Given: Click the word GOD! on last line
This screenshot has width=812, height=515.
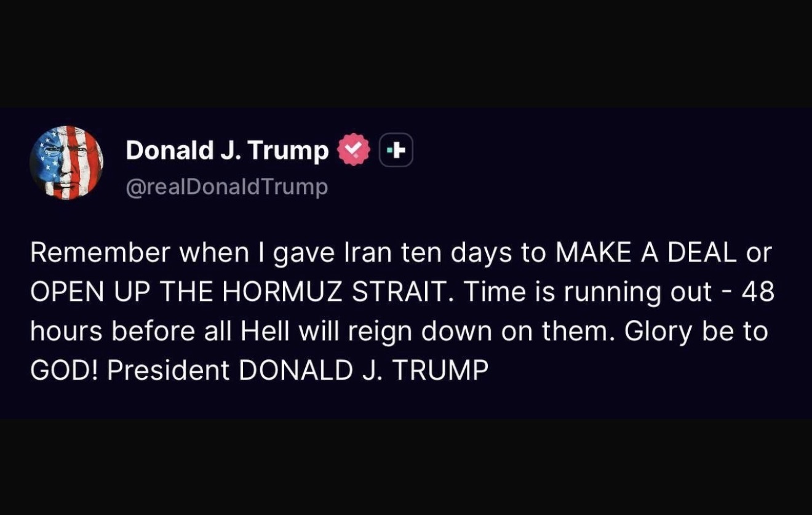Looking at the screenshot, I should pos(64,370).
